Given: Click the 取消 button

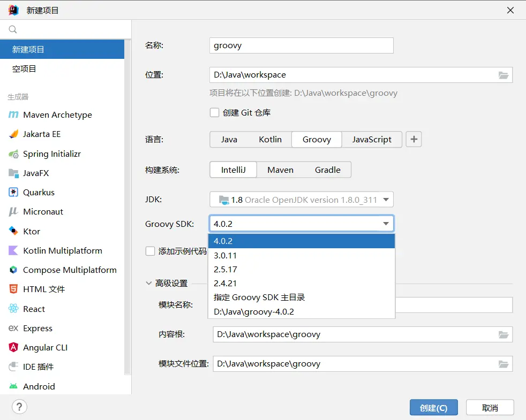Looking at the screenshot, I should pyautogui.click(x=490, y=408).
